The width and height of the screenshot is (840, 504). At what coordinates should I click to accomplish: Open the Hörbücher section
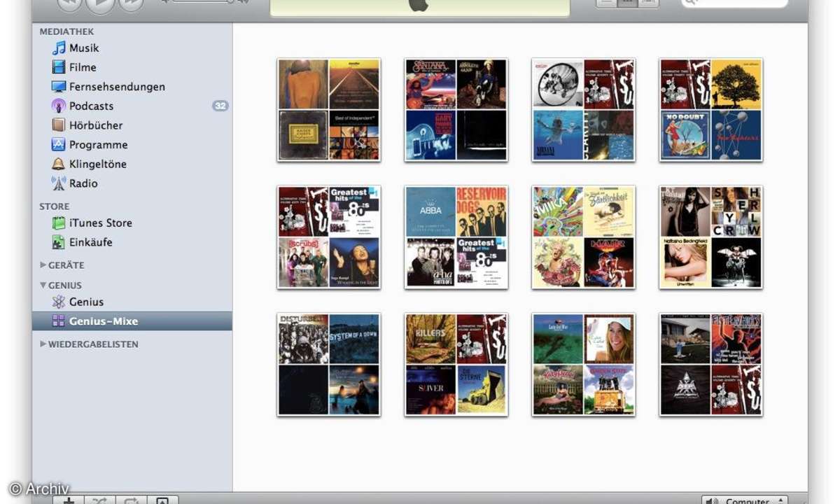pos(95,125)
